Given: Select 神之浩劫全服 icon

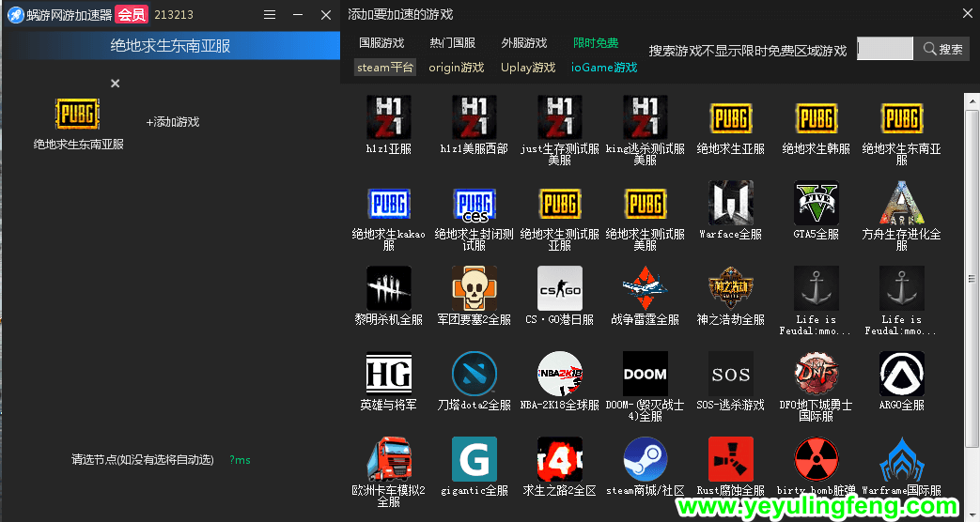Looking at the screenshot, I should pyautogui.click(x=731, y=288).
